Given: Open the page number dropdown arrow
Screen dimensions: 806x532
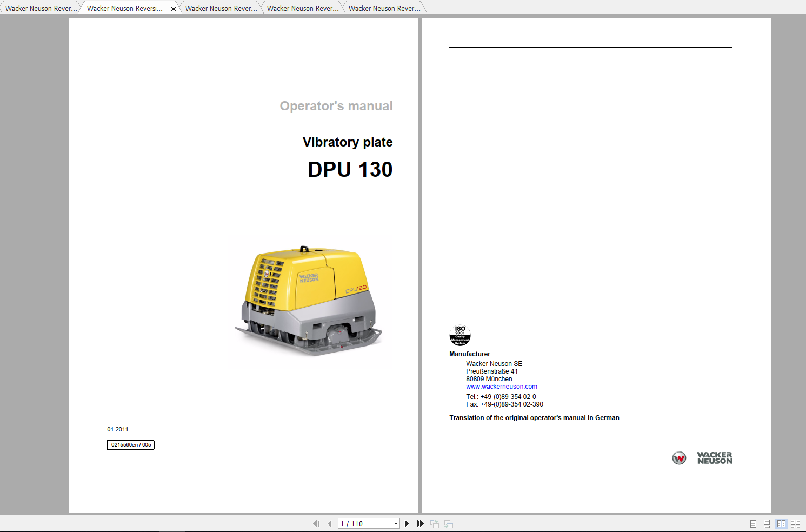Looking at the screenshot, I should [396, 523].
